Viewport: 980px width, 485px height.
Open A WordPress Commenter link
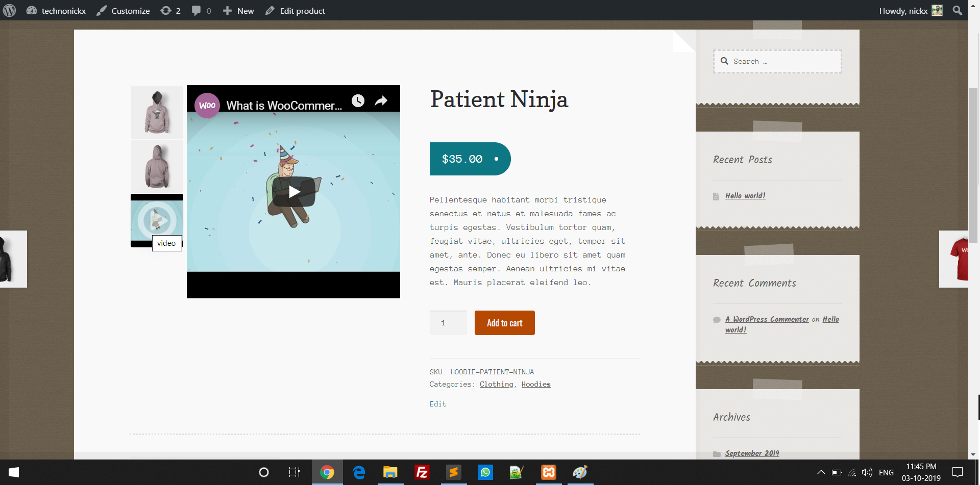pyautogui.click(x=767, y=319)
